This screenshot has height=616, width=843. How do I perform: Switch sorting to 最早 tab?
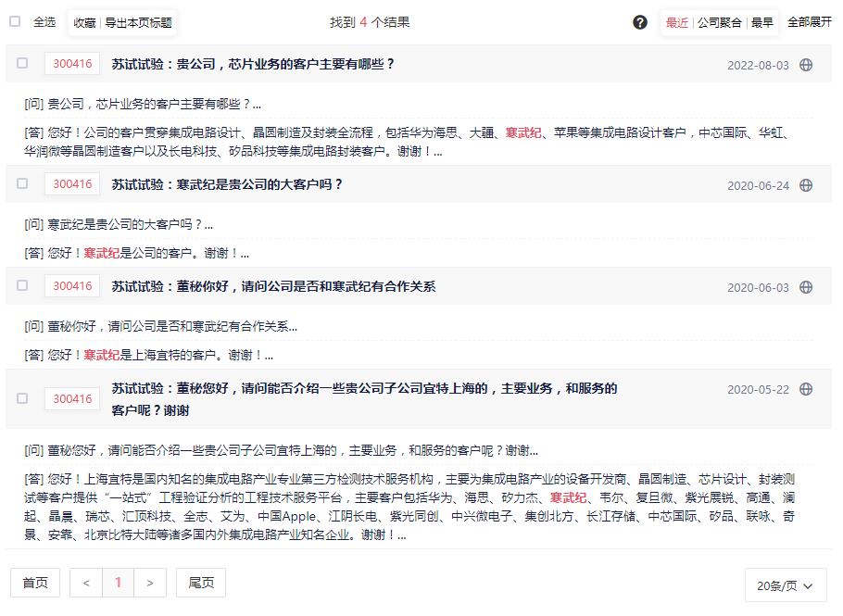[x=762, y=22]
